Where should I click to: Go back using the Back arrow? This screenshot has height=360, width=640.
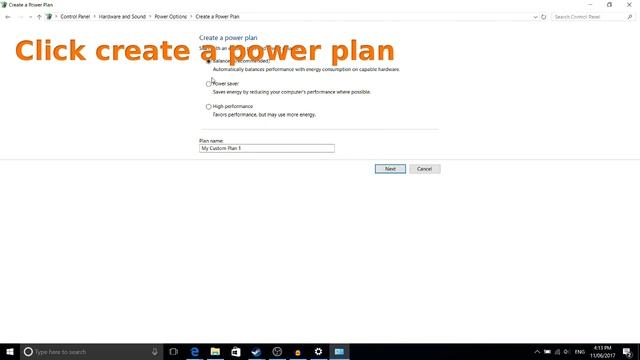click(x=8, y=17)
